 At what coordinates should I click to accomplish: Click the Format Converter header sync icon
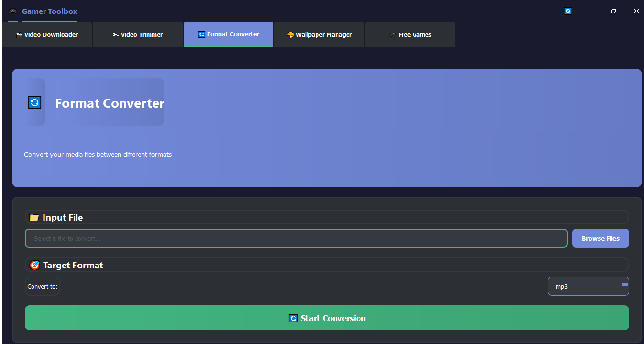(35, 102)
